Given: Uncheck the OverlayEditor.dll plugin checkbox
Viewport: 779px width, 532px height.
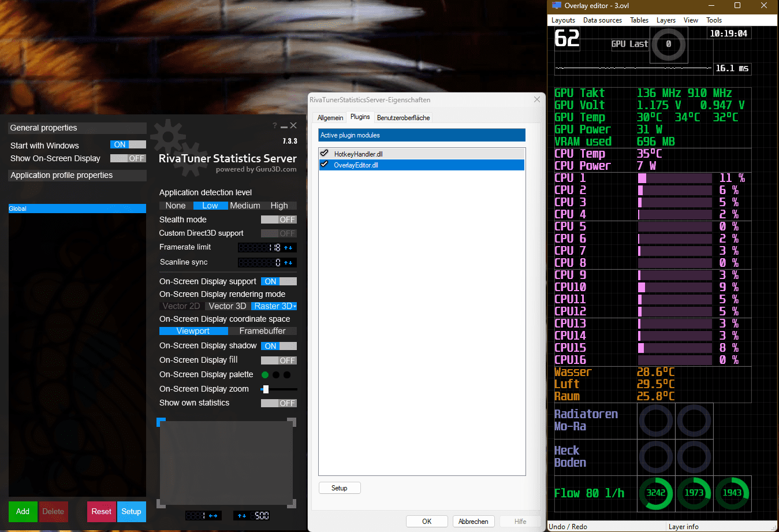Looking at the screenshot, I should (325, 165).
